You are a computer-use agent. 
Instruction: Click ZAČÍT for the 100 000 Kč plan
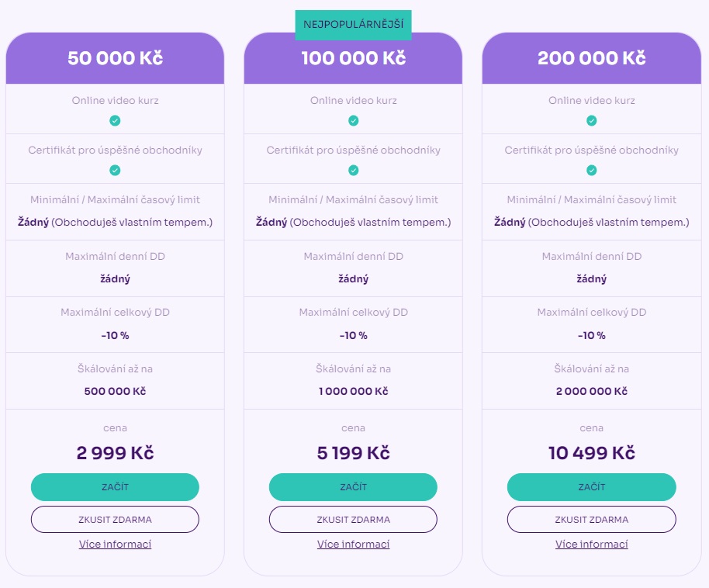coord(353,487)
